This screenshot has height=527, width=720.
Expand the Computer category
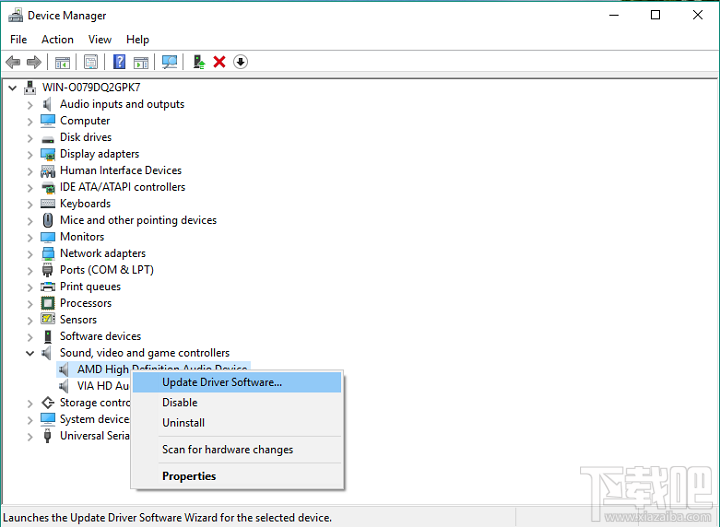[30, 122]
